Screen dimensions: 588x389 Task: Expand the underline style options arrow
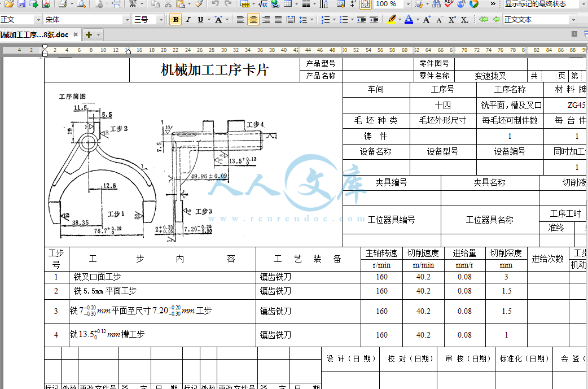208,20
